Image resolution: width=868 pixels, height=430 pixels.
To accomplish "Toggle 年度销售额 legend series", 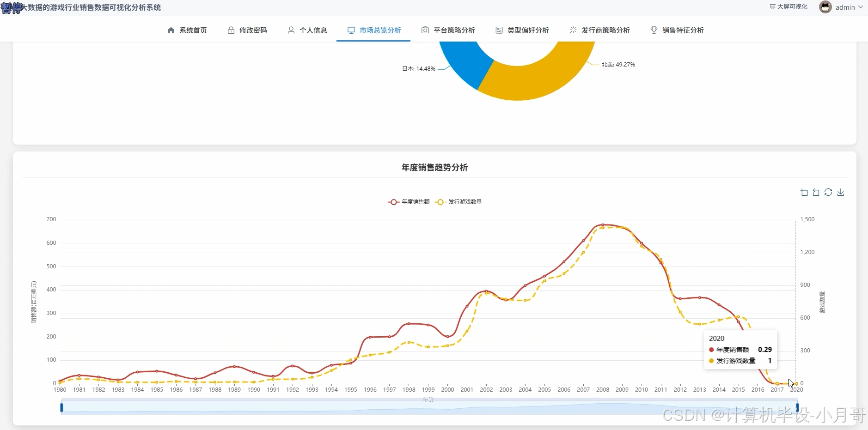I will (x=409, y=202).
